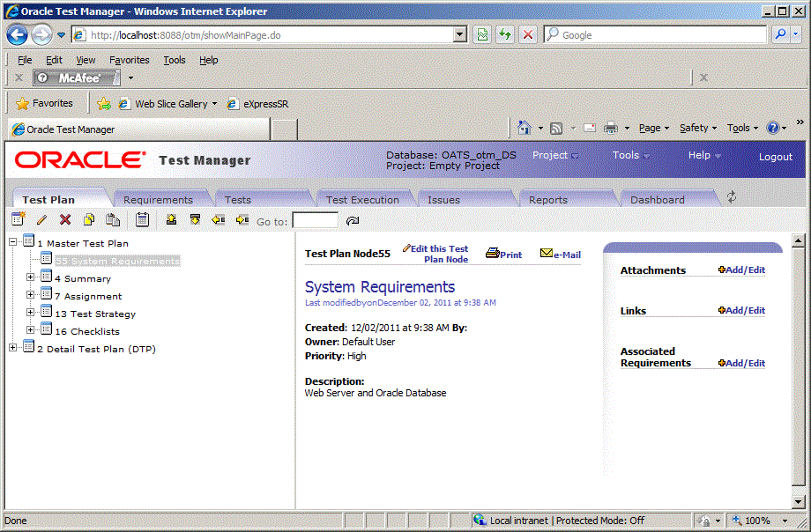
Task: Click the e-Mail link
Action: [561, 254]
